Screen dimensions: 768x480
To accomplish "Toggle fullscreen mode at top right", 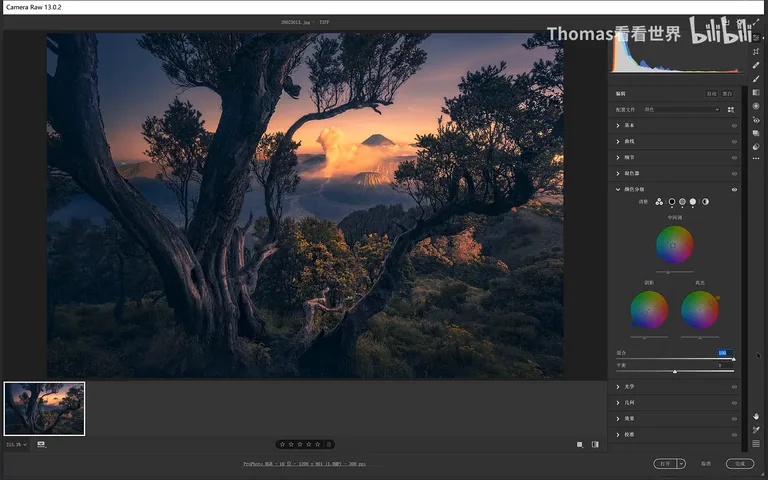I will tap(756, 22).
